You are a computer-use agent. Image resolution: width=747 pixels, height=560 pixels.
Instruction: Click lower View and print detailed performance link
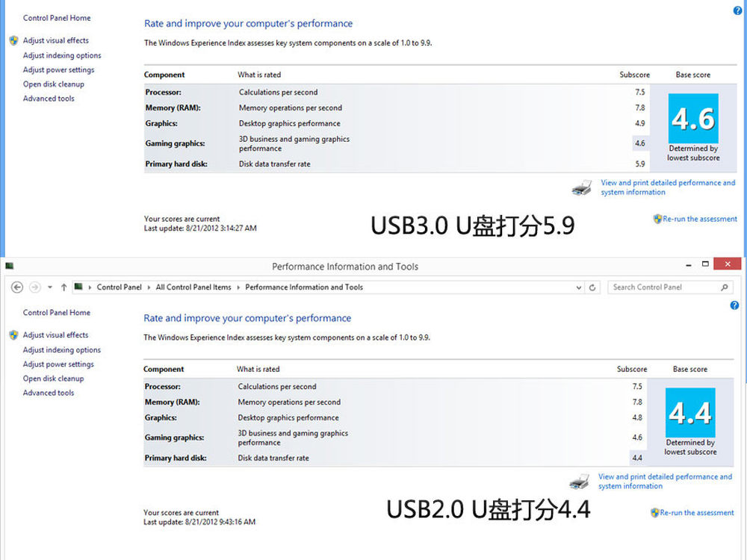pos(665,482)
